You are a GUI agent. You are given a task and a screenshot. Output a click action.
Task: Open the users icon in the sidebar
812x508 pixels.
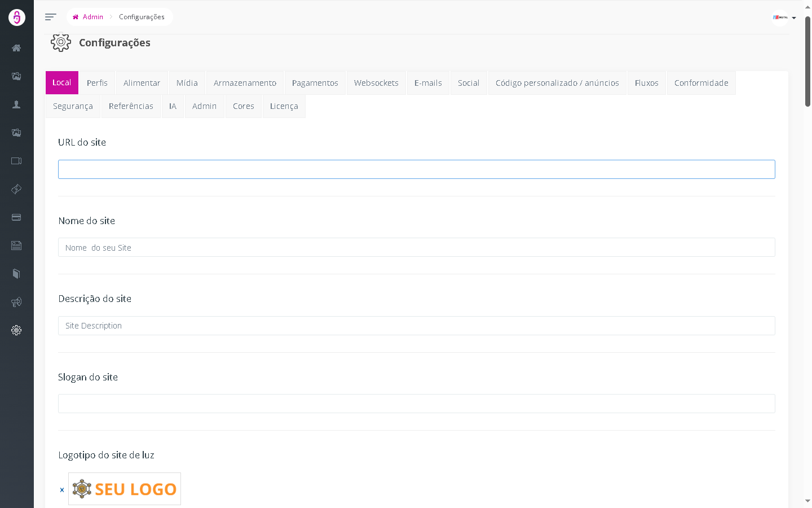point(16,104)
